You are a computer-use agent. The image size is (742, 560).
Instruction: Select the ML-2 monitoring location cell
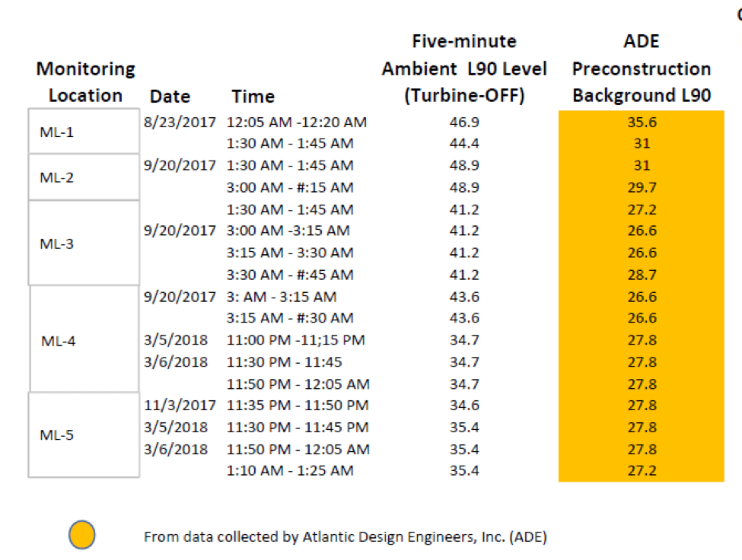tap(84, 177)
